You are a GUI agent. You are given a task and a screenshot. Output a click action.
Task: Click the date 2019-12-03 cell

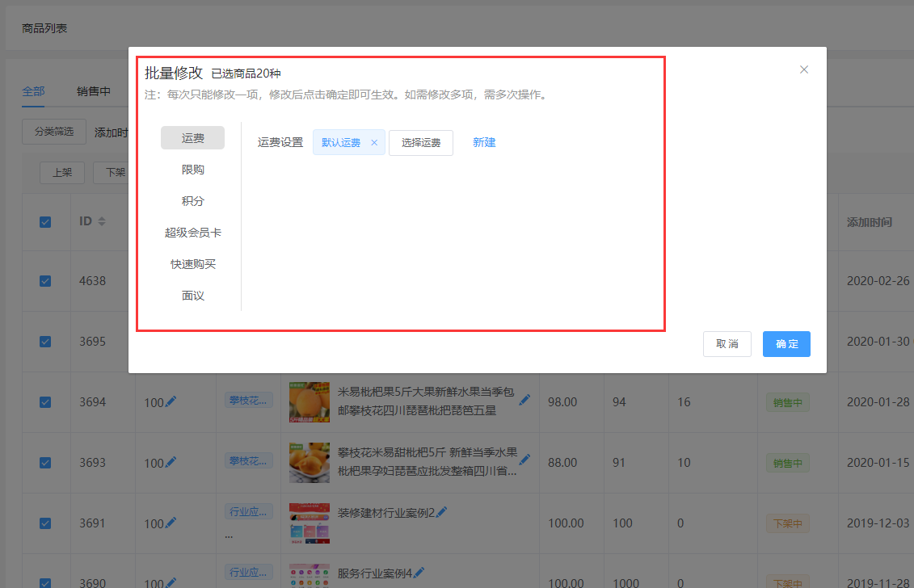(878, 523)
